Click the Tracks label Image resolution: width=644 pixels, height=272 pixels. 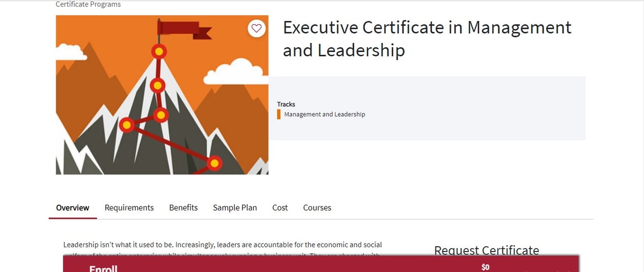286,104
